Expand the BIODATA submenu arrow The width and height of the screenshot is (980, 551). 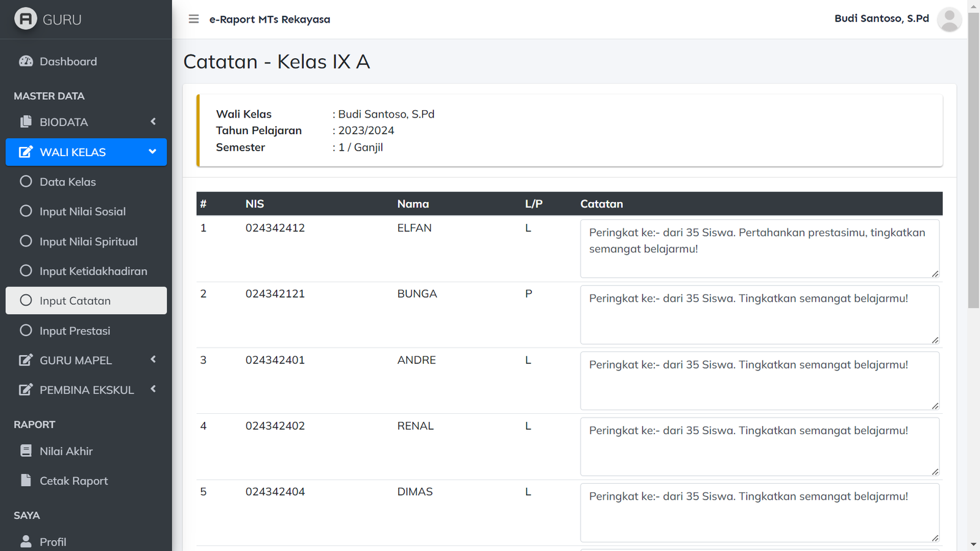(x=153, y=122)
